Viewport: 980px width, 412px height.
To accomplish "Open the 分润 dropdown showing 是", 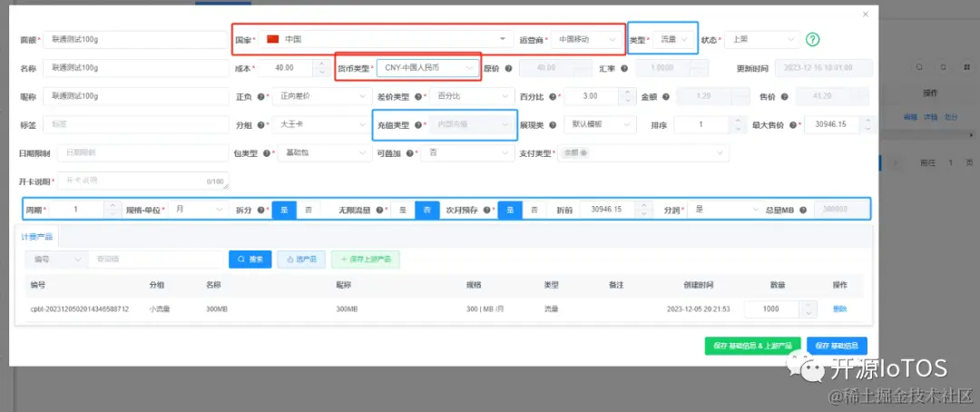I will click(x=725, y=210).
